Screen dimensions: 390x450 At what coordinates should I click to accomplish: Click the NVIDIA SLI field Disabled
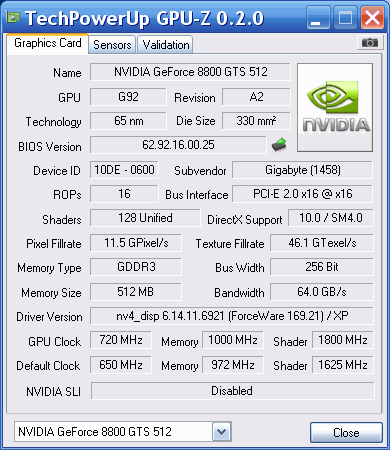232,391
